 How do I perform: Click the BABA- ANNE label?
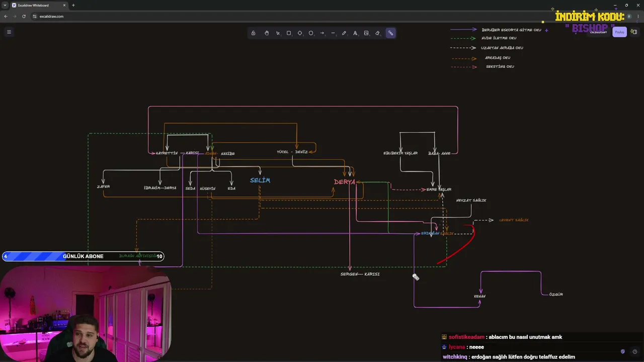439,153
